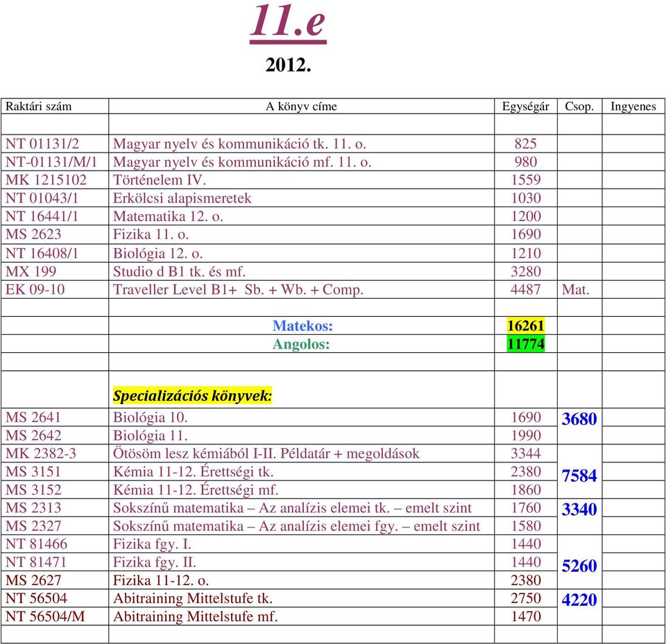
Task: Select stock number 'NT 01043/1'
Action: point(42,198)
